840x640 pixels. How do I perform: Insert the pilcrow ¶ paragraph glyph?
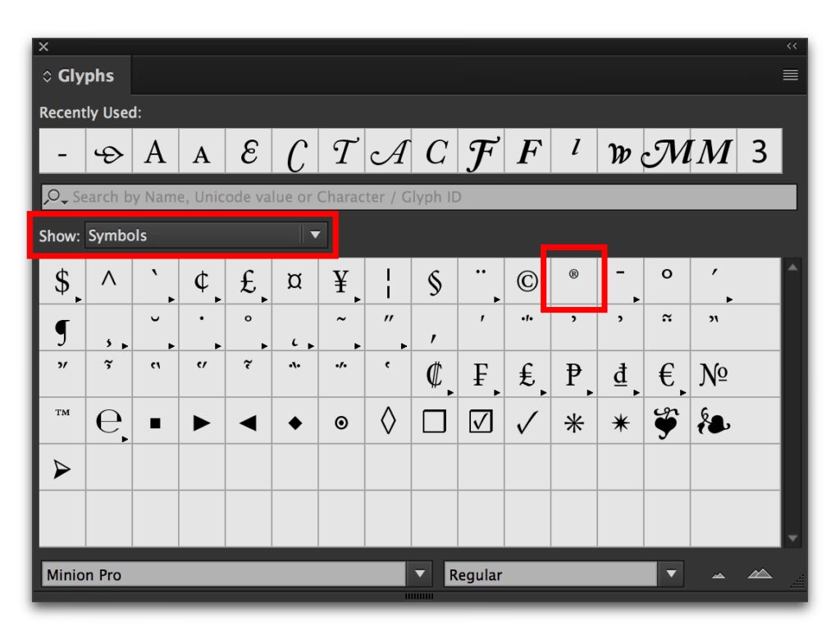point(62,329)
